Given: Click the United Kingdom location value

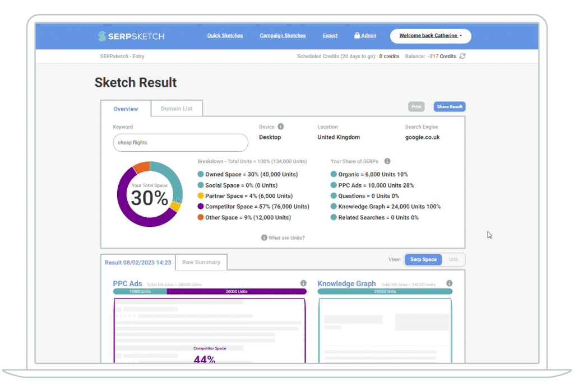Looking at the screenshot, I should (339, 137).
